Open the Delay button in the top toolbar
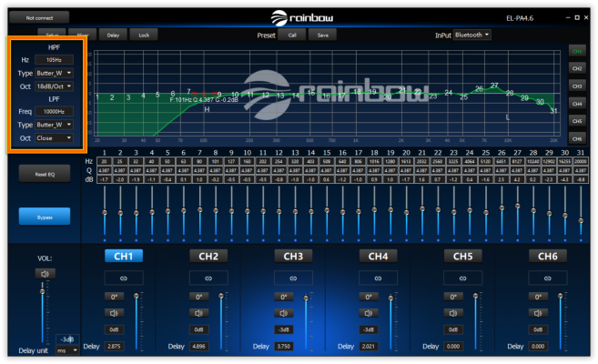Image resolution: width=598 pixels, height=364 pixels. [x=113, y=35]
